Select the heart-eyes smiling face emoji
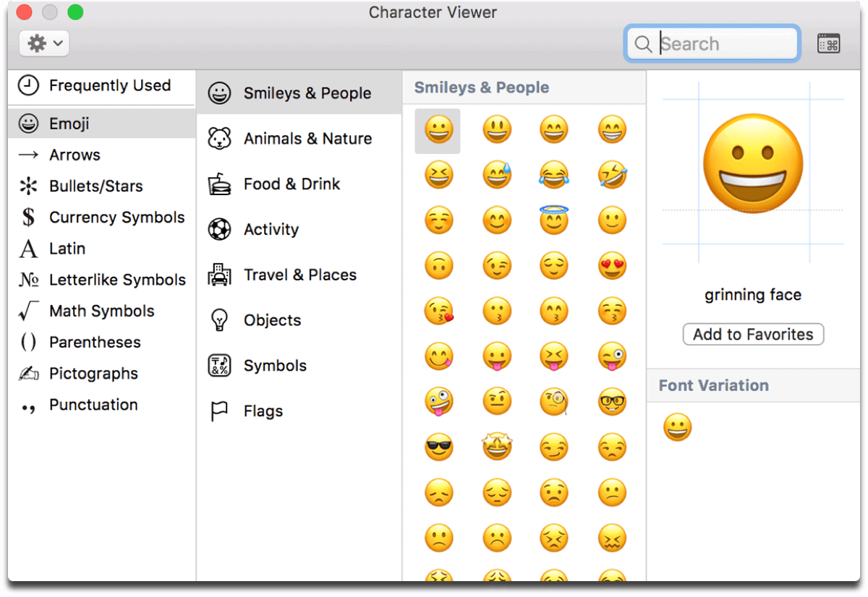 pos(612,267)
